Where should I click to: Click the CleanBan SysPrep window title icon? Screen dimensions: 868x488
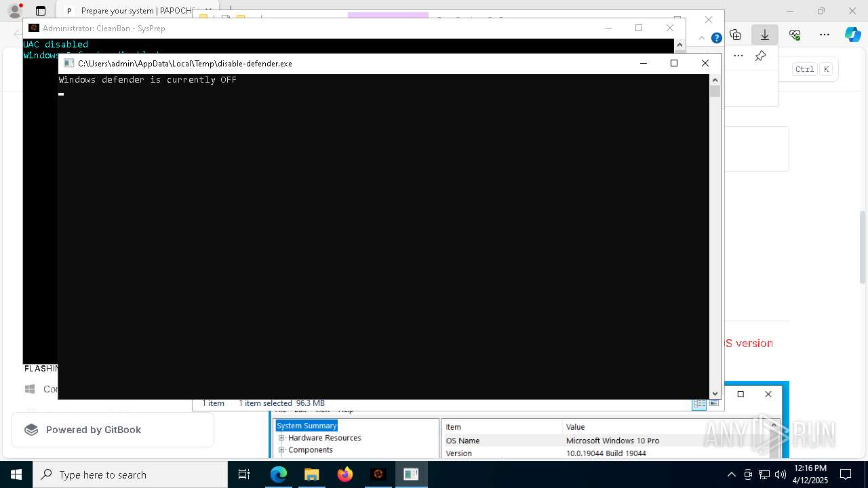pyautogui.click(x=34, y=28)
